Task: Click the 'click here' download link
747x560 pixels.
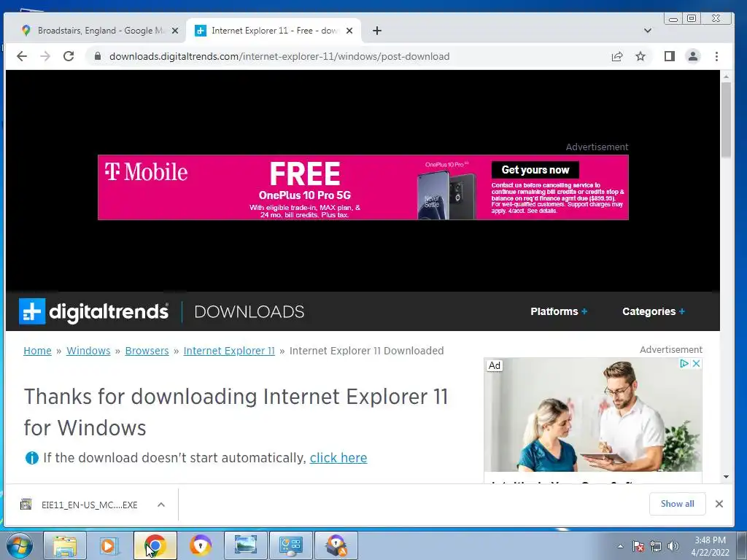Action: pyautogui.click(x=338, y=458)
